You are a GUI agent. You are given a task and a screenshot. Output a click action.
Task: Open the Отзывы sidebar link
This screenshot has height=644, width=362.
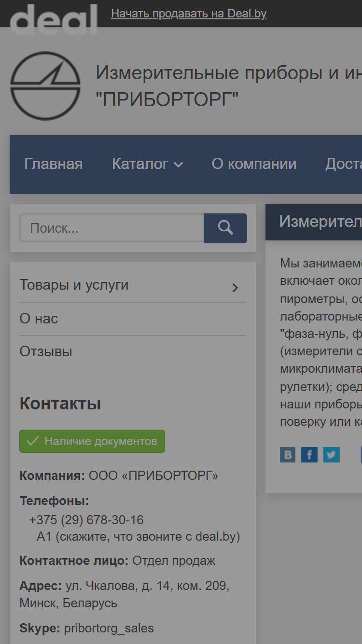click(46, 351)
